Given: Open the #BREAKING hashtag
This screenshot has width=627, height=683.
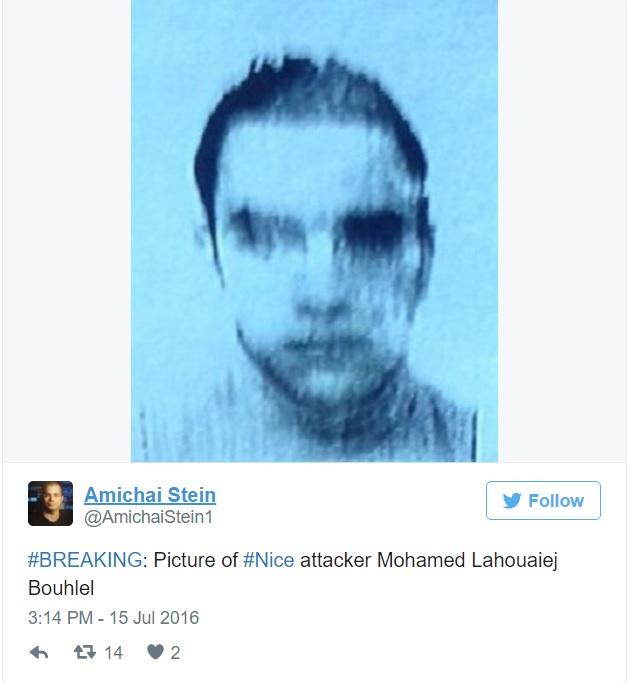Looking at the screenshot, I should (85, 560).
